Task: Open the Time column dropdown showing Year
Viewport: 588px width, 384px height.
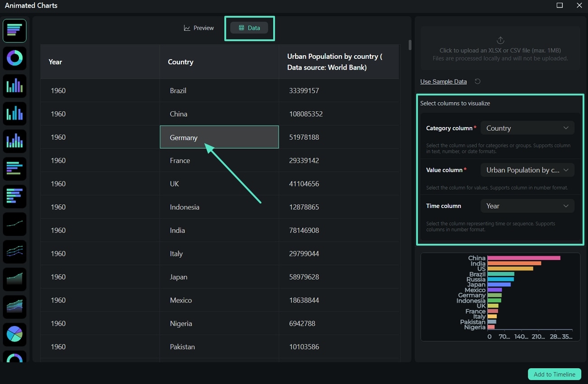Action: click(x=527, y=206)
